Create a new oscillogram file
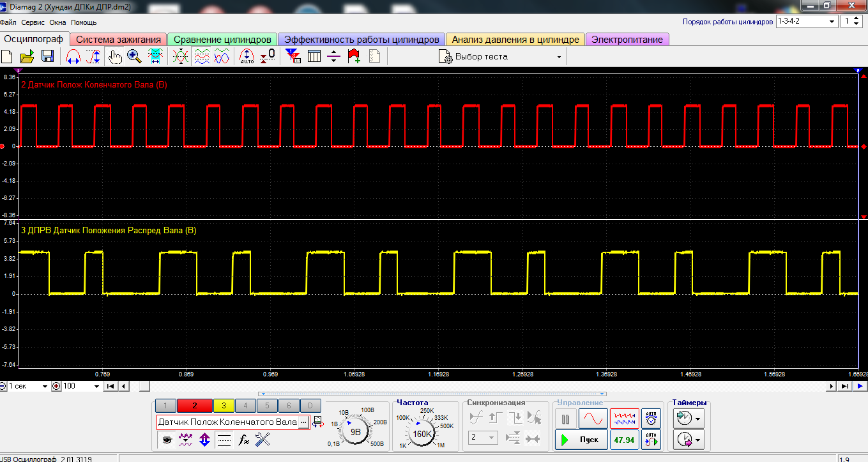 pyautogui.click(x=7, y=56)
